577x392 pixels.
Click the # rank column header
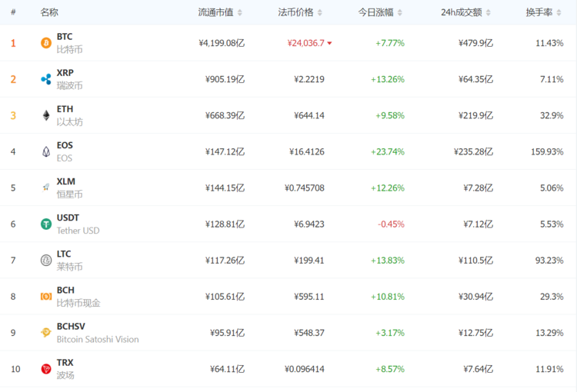pos(13,12)
